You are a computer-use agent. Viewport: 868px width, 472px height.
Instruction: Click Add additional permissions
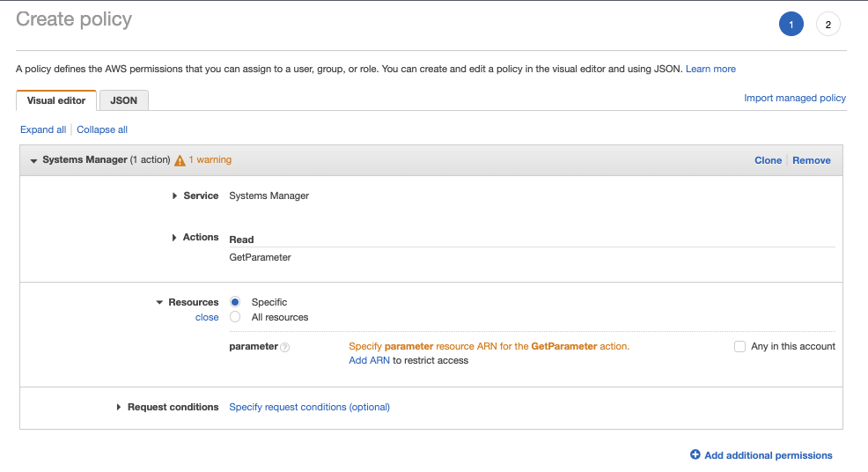click(x=769, y=455)
